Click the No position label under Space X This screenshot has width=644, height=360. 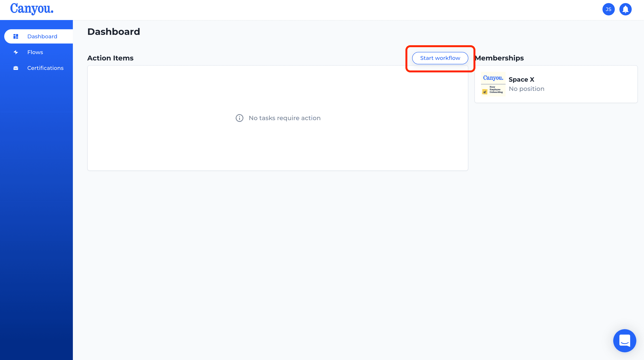coord(526,89)
